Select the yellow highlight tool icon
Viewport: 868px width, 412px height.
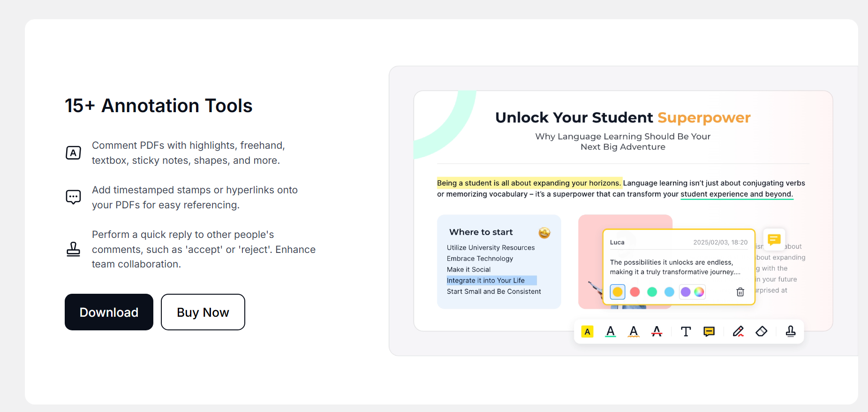(x=587, y=332)
